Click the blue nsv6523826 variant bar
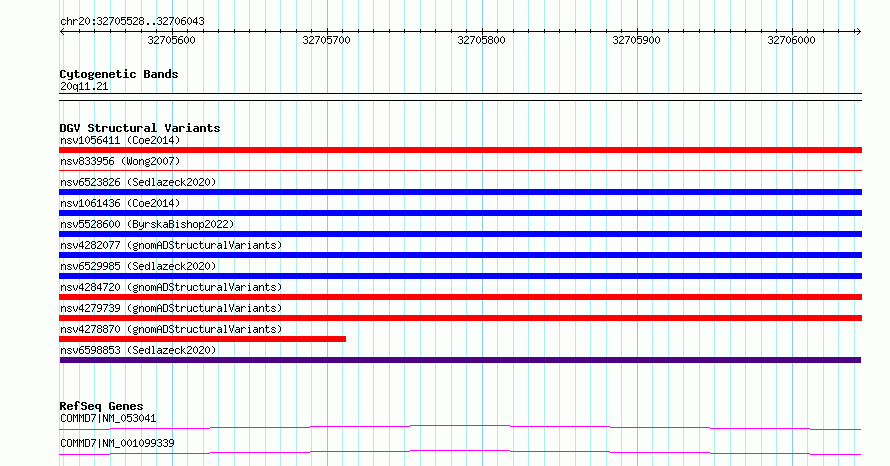The height and width of the screenshot is (466, 890). (x=460, y=192)
